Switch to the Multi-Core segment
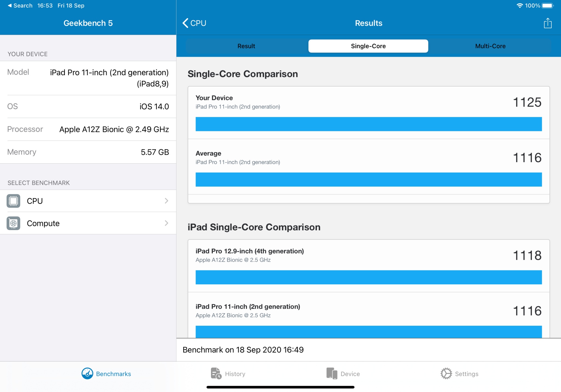 coord(490,46)
